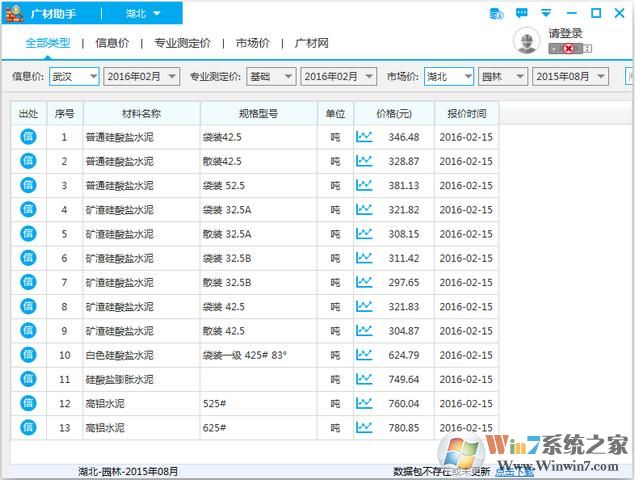The height and width of the screenshot is (480, 635).
Task: Open the price trend for 625# 高铝水泥
Action: (x=364, y=428)
